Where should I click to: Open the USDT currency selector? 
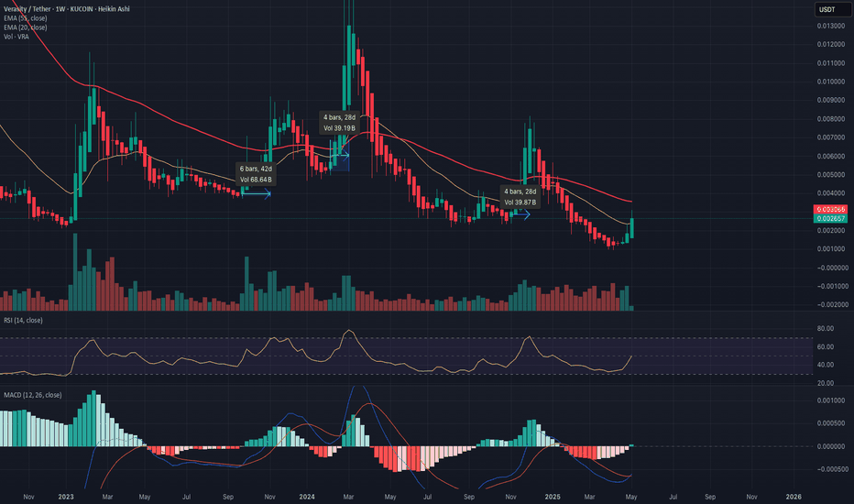[x=832, y=9]
